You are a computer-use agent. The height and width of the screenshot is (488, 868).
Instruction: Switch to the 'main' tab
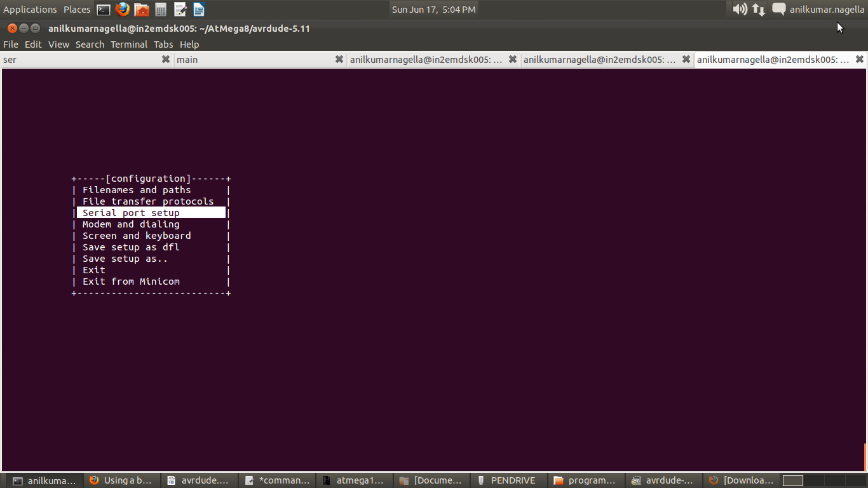tap(260, 60)
